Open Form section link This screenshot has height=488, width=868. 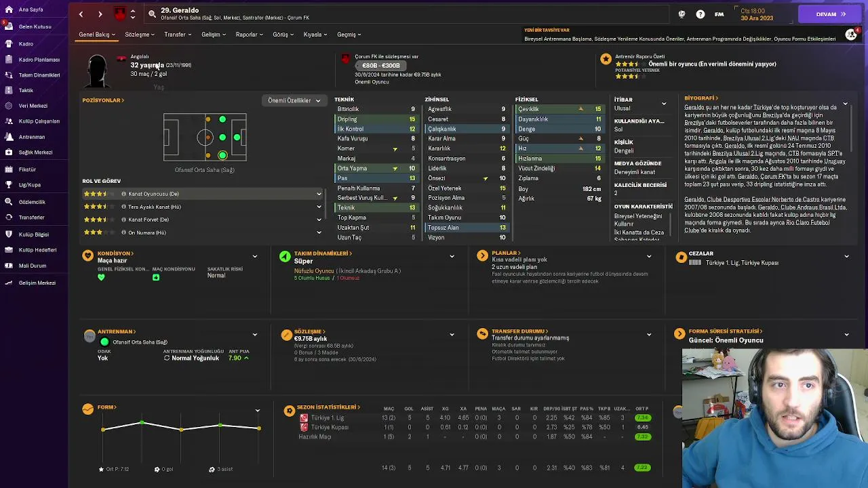(107, 407)
